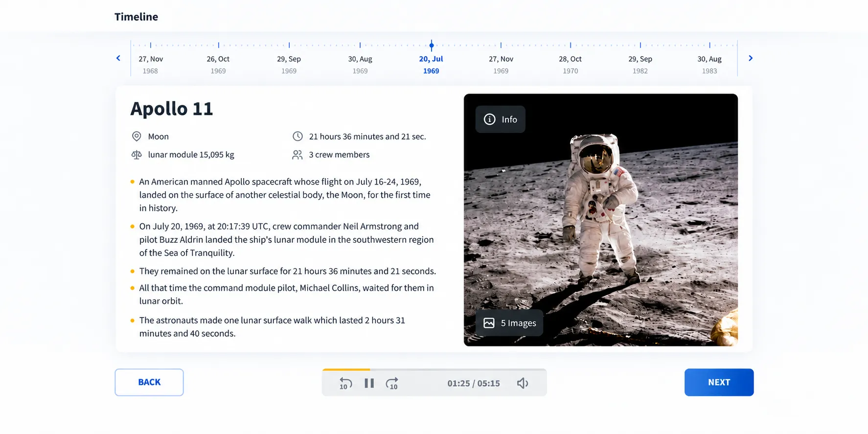Open the Info overlay on the photo
Viewport: 868px width, 434px height.
click(500, 119)
